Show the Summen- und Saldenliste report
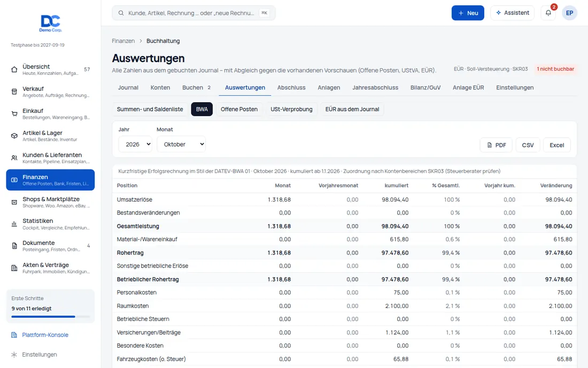 [x=150, y=109]
